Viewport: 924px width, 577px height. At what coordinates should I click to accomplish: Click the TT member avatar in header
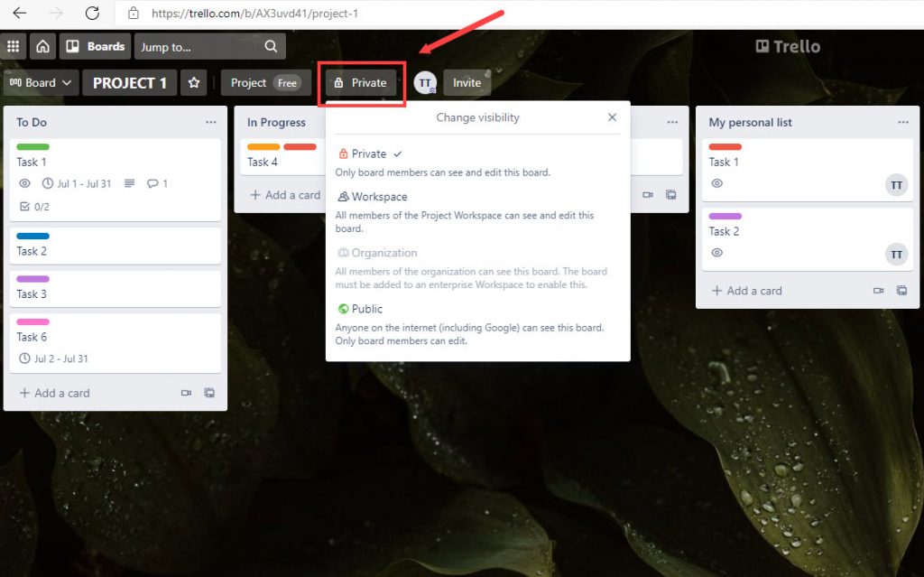click(x=425, y=82)
